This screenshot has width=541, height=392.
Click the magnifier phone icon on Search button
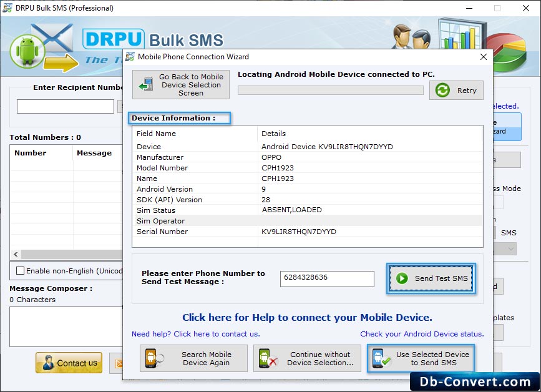[x=155, y=358]
